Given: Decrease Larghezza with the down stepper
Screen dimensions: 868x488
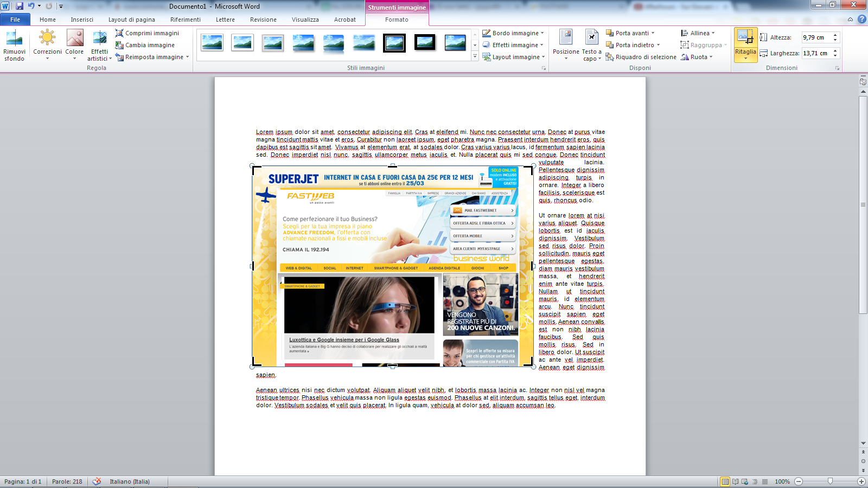Looking at the screenshot, I should (835, 56).
